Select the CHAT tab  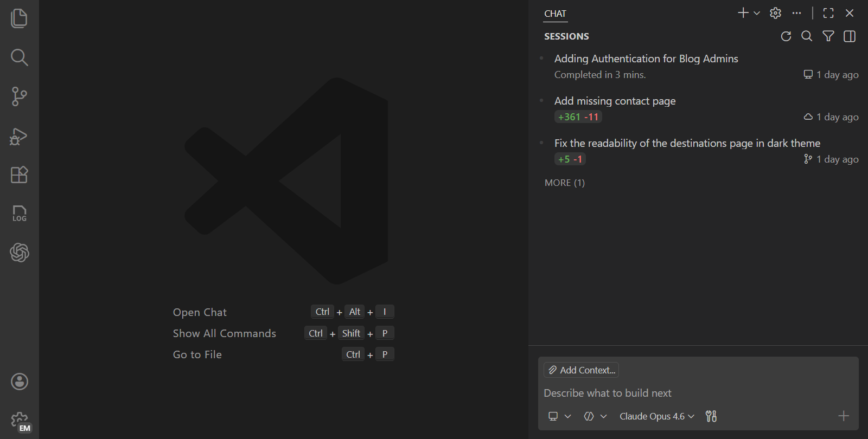[555, 14]
